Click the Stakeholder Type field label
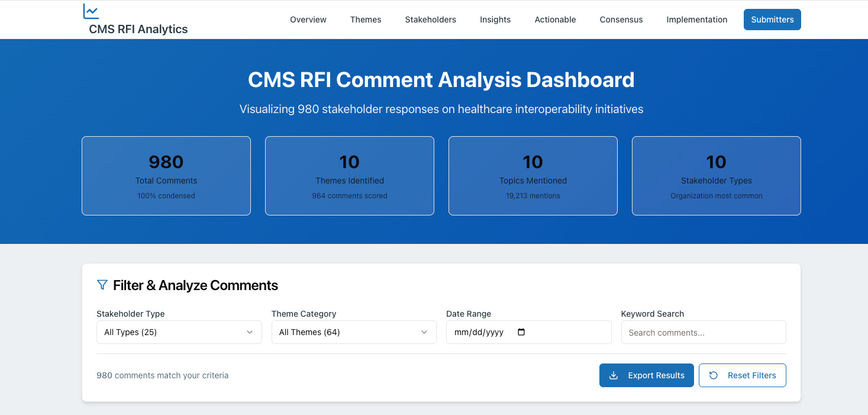Screen dimensions: 868x415 (x=131, y=314)
